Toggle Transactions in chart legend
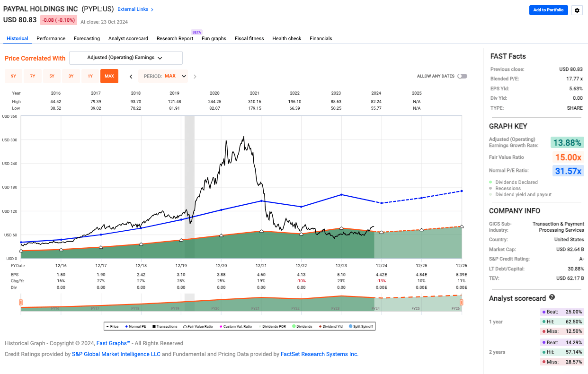 click(x=164, y=326)
